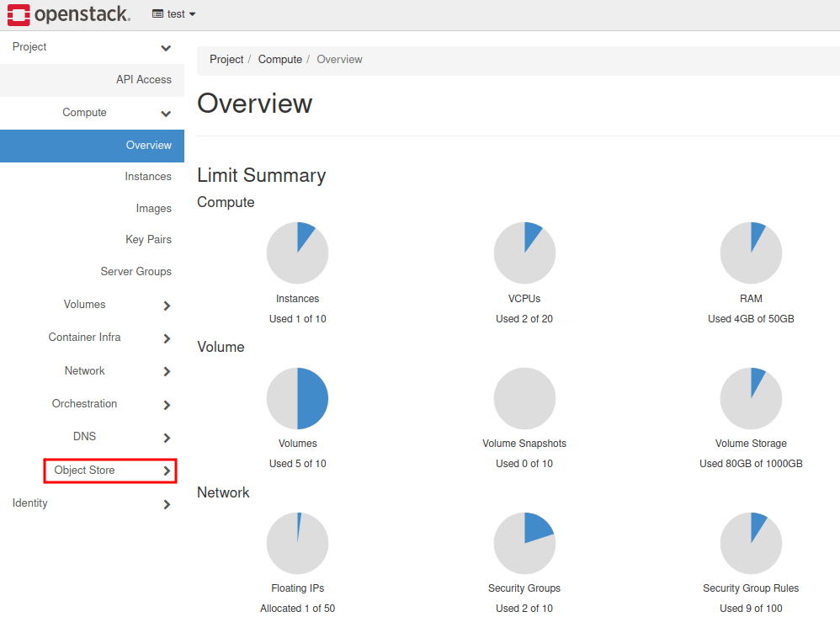Collapse the Project section chevron
This screenshot has height=633, width=840.
coord(166,48)
